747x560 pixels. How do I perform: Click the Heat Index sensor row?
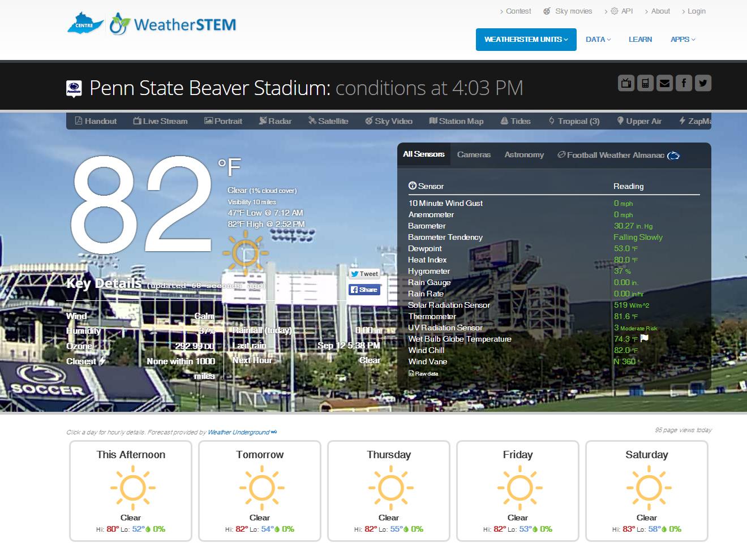(x=554, y=260)
